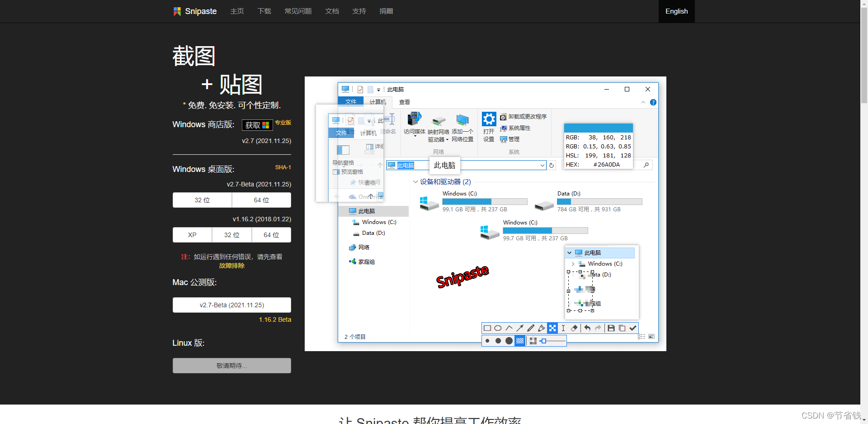The height and width of the screenshot is (424, 868).
Task: Click the system properties ribbon item
Action: tap(515, 128)
